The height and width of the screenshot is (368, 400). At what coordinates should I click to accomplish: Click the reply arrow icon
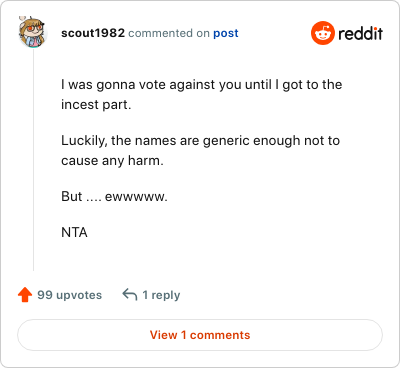[130, 295]
